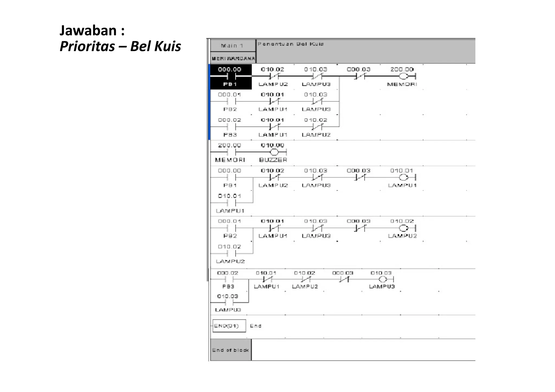
Task: Click the LAMPU2 self-holding contact 010.02
Action: pyautogui.click(x=231, y=254)
